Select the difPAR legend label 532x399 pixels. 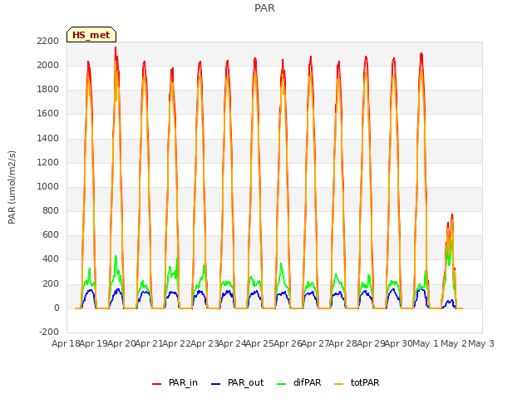pos(307,382)
